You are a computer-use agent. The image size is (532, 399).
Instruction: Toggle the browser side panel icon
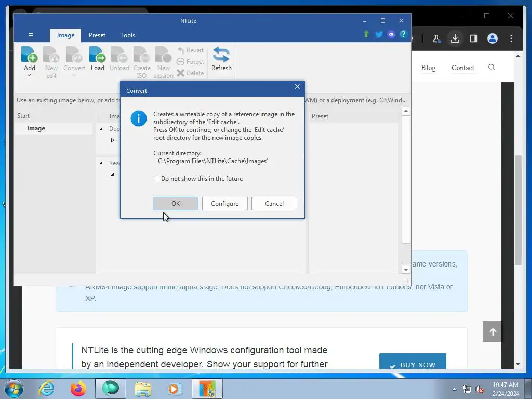coord(474,38)
